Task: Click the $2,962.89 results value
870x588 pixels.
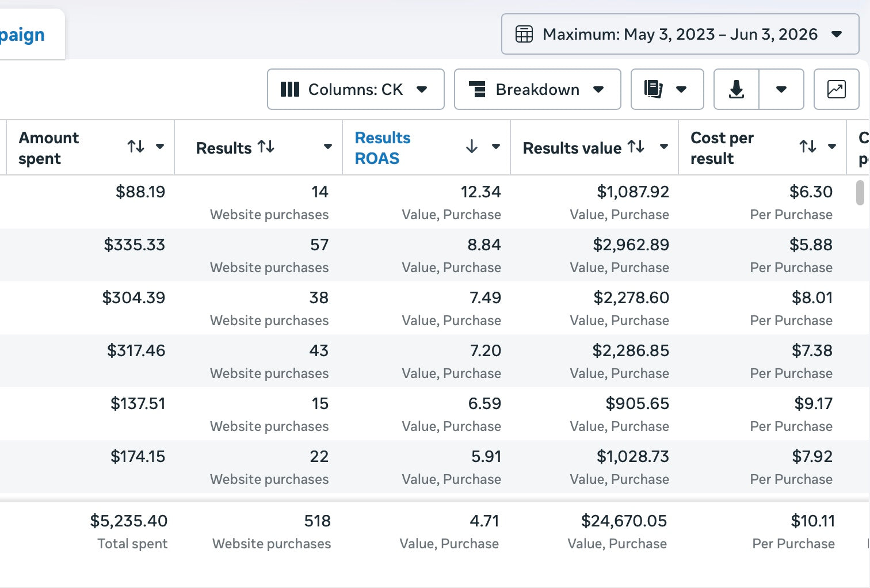Action: pyautogui.click(x=631, y=245)
